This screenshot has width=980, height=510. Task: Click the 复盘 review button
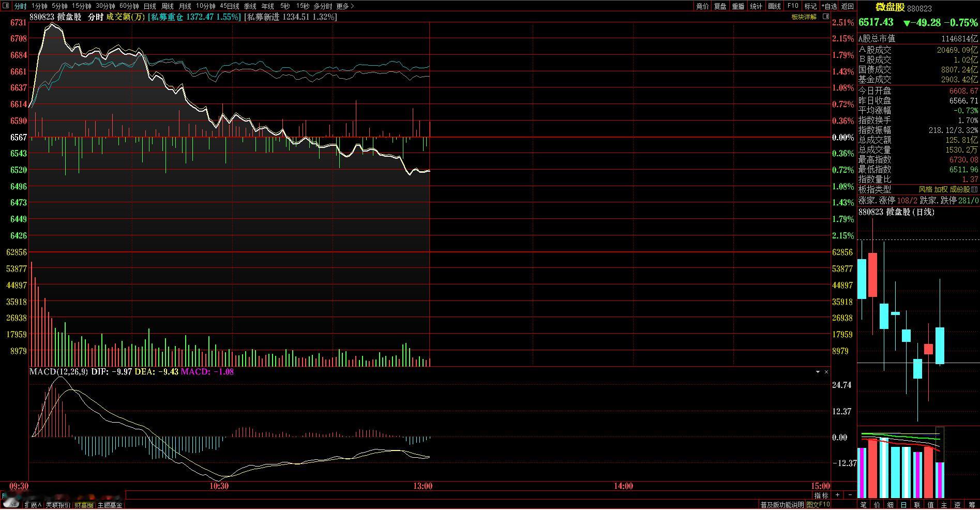[720, 6]
